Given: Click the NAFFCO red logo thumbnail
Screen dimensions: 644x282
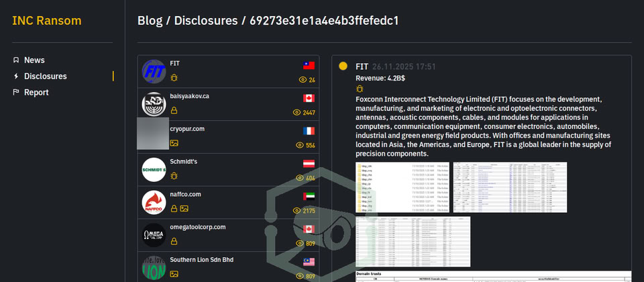Looking at the screenshot, I should pyautogui.click(x=154, y=203).
